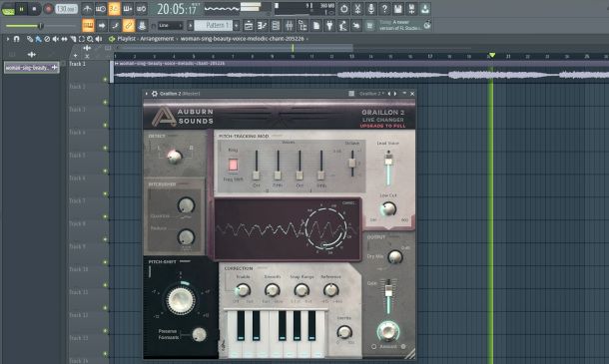Open the audio editor scissors icon
The height and width of the screenshot is (364, 609).
coord(357,9)
